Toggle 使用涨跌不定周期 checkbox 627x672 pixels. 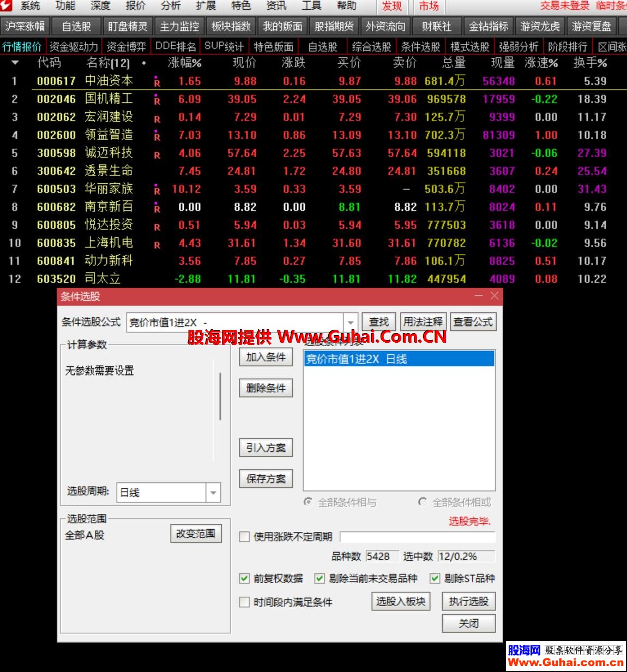tap(244, 537)
